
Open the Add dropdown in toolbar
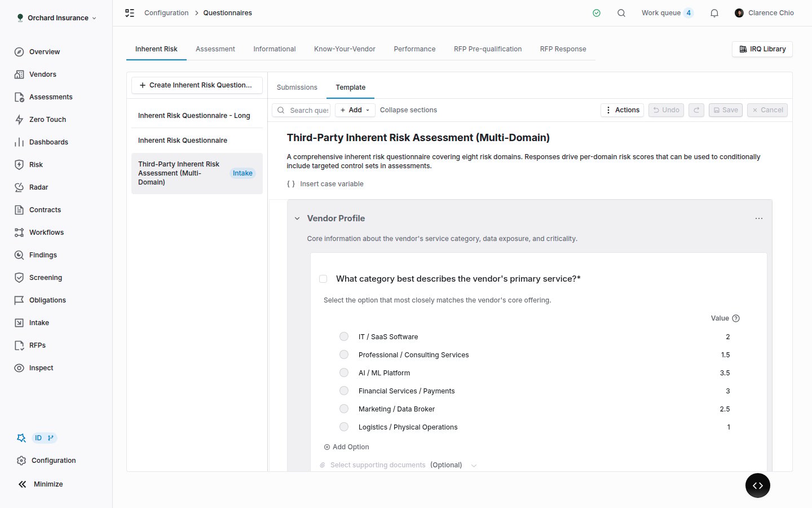point(355,110)
